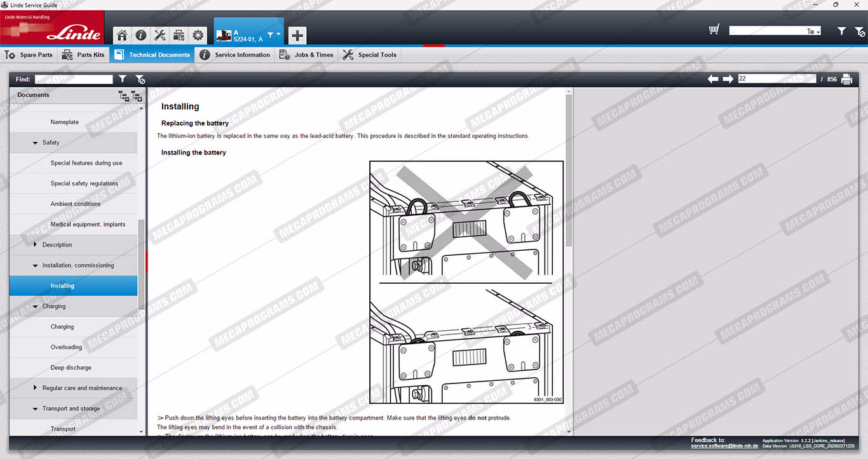Go to the previous document page arrow
This screenshot has width=868, height=459.
[713, 79]
